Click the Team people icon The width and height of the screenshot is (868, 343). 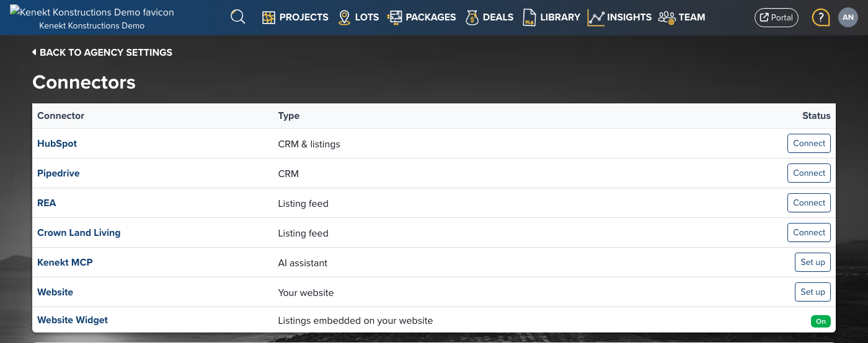[x=666, y=17]
